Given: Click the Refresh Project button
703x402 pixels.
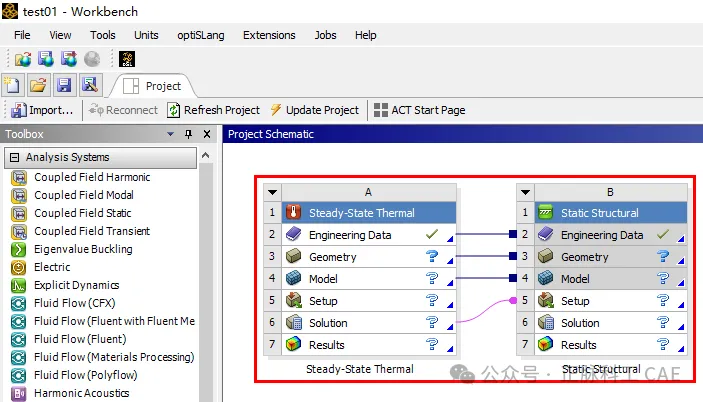Looking at the screenshot, I should [214, 110].
